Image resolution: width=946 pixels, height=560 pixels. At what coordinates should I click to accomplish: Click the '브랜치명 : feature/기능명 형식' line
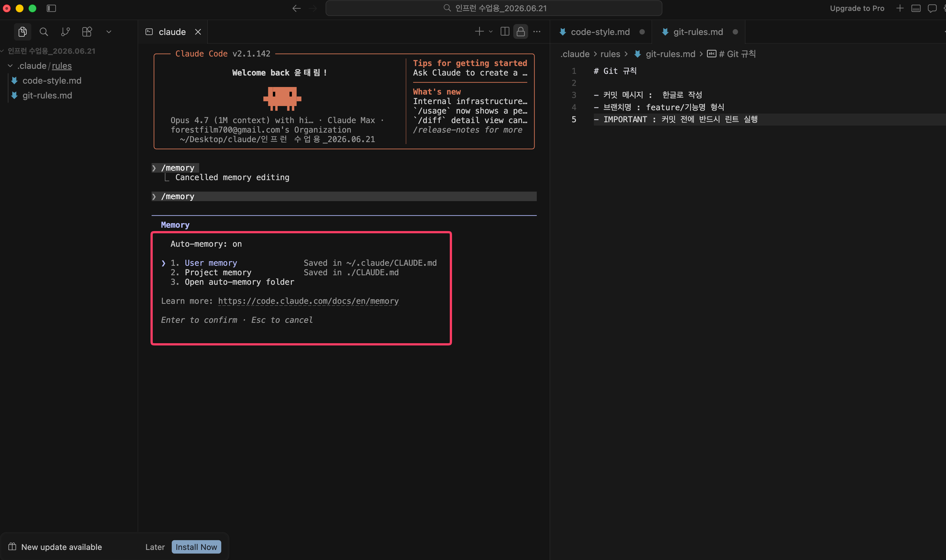(659, 107)
